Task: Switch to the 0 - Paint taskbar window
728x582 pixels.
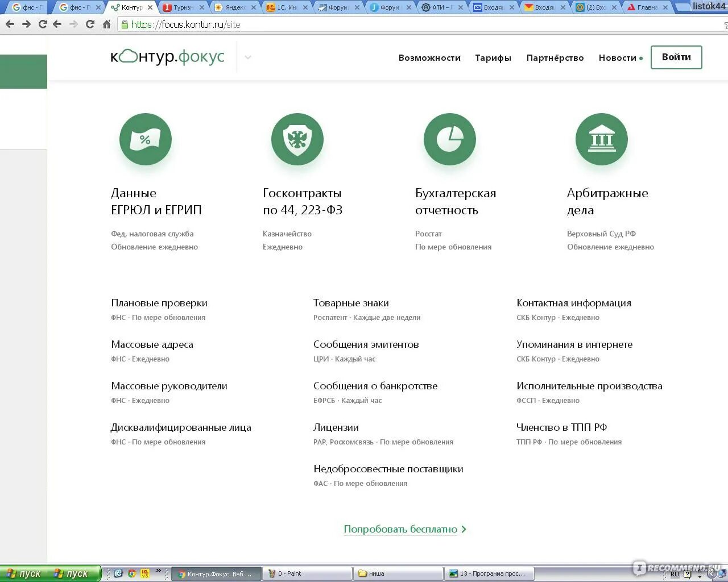Action: coord(308,574)
